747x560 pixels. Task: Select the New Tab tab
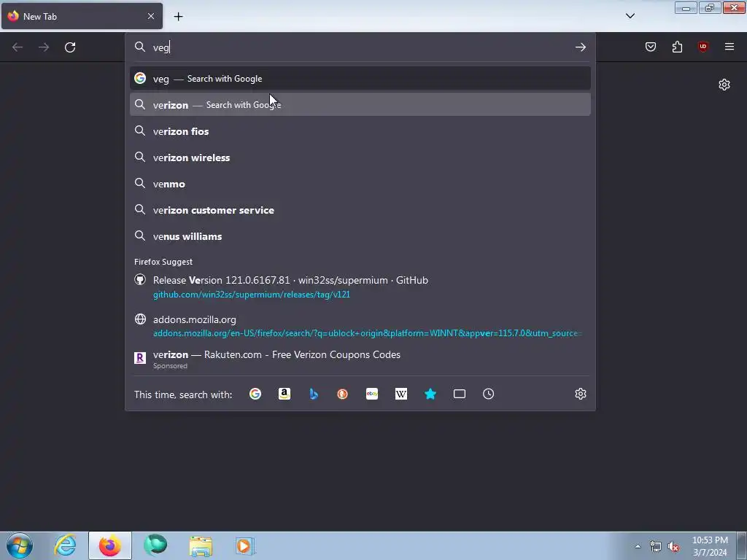pyautogui.click(x=82, y=16)
